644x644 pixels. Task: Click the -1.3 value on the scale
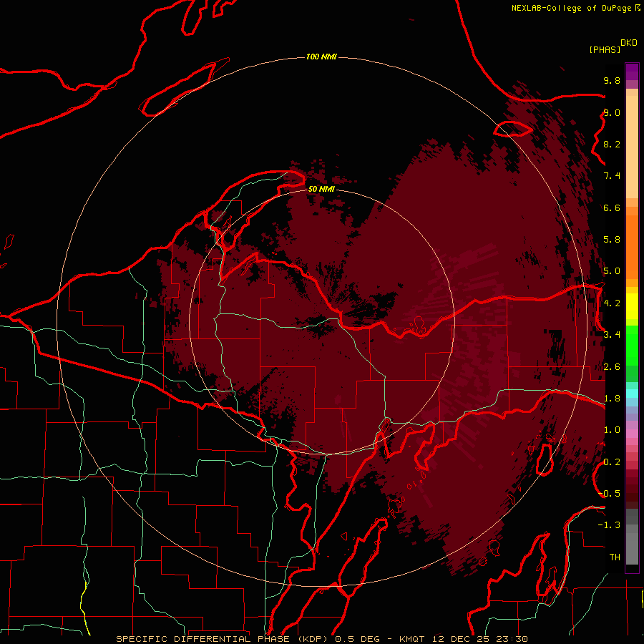tap(609, 525)
